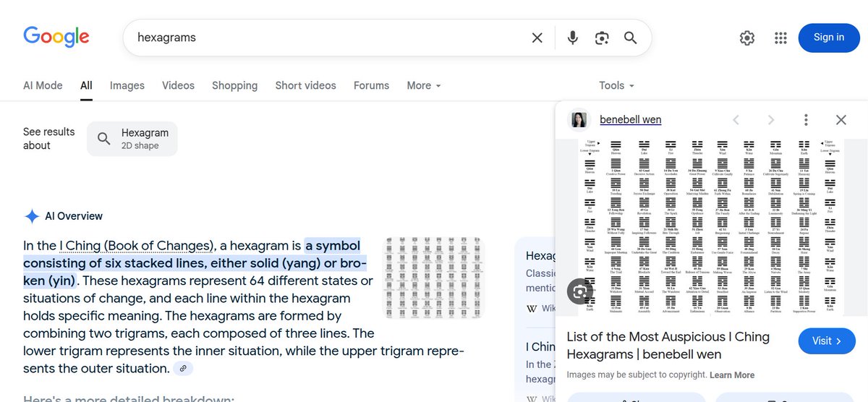This screenshot has height=402, width=868.
Task: Open Google apps grid icon
Action: pyautogui.click(x=780, y=38)
